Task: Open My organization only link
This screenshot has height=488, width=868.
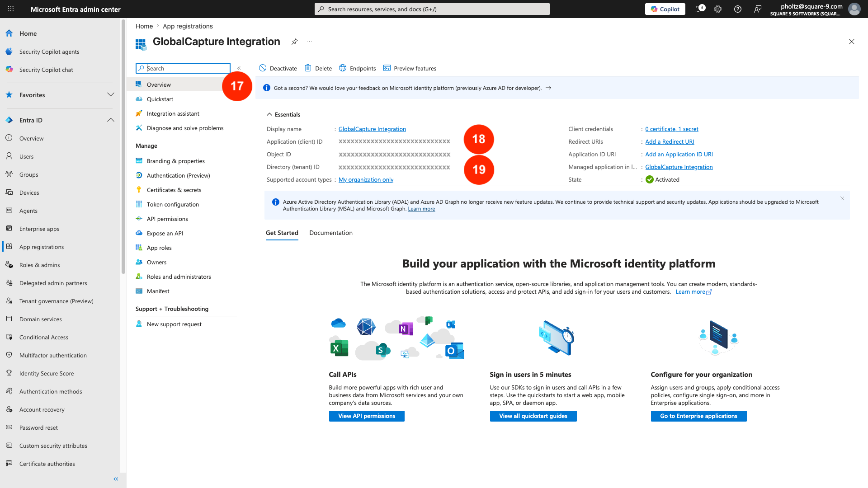Action: click(366, 179)
